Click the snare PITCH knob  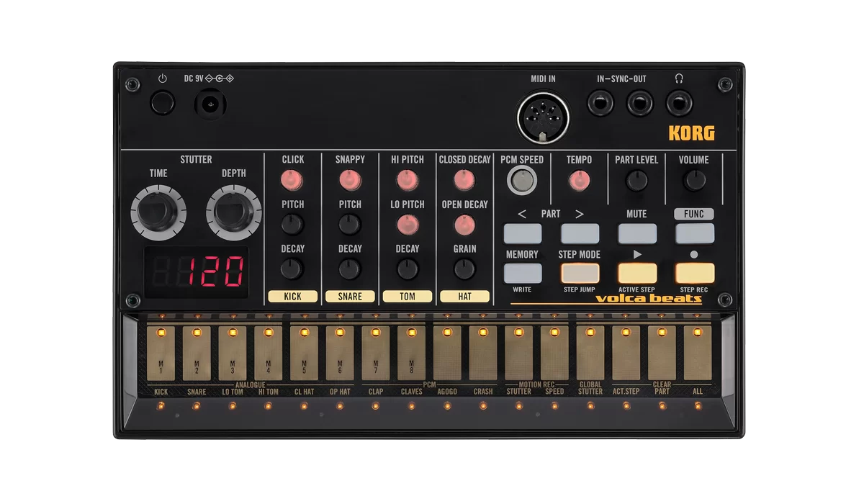click(350, 225)
